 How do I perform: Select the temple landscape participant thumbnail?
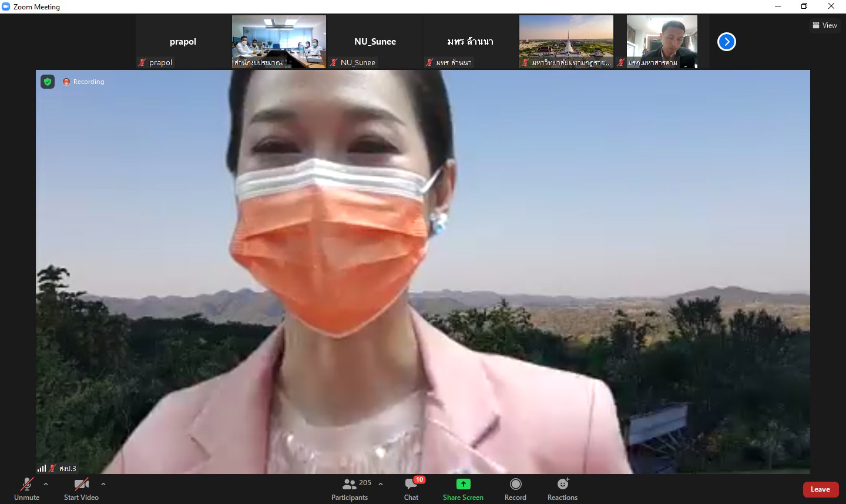566,42
